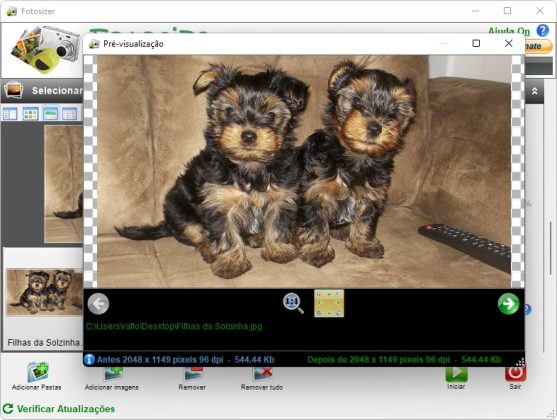Click Verificar Atualizações link
557x420 pixels.
66,409
